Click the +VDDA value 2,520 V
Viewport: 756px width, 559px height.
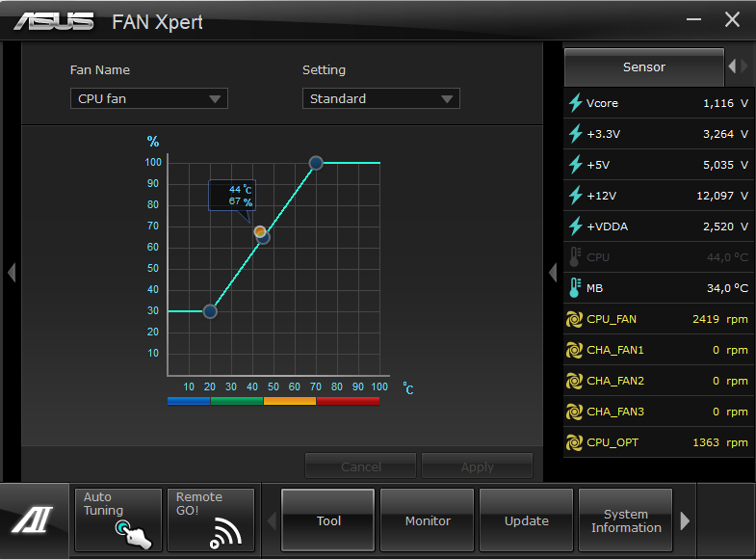pyautogui.click(x=725, y=226)
